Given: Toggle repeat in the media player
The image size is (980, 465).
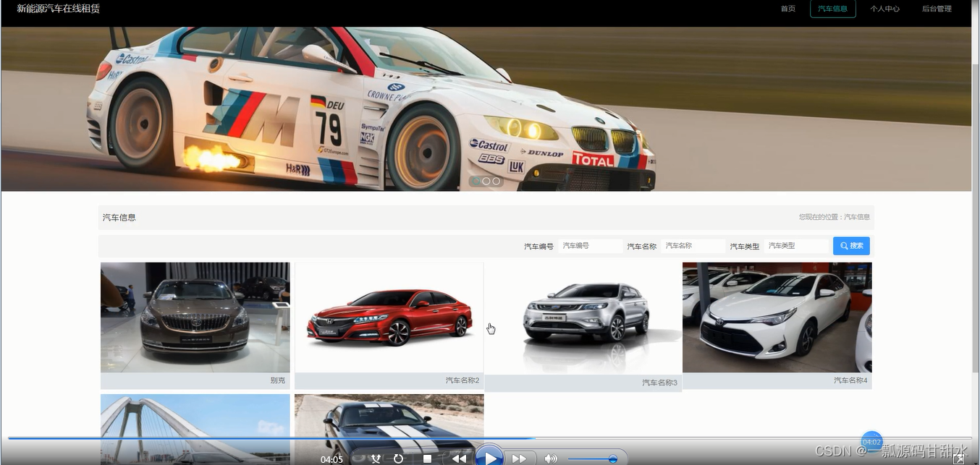Looking at the screenshot, I should coord(398,458).
